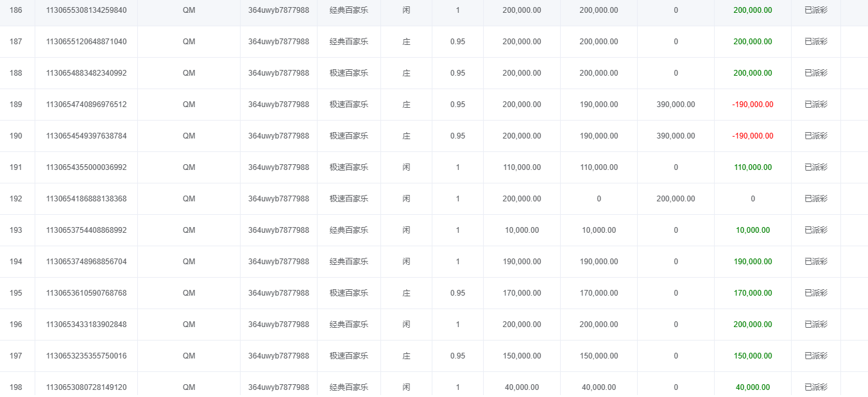Screen dimensions: 868x397
Task: Click row number 195 cell
Action: pyautogui.click(x=16, y=293)
